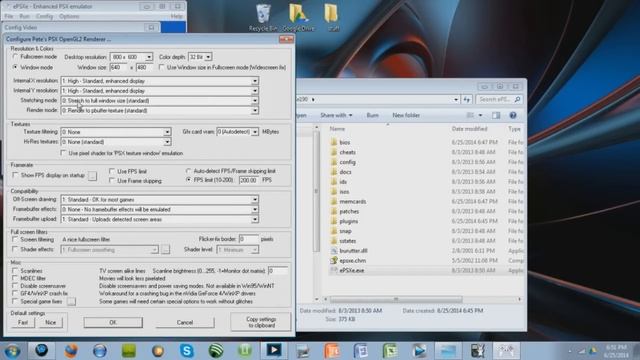Enable the Scanlines checkbox

pyautogui.click(x=16, y=271)
